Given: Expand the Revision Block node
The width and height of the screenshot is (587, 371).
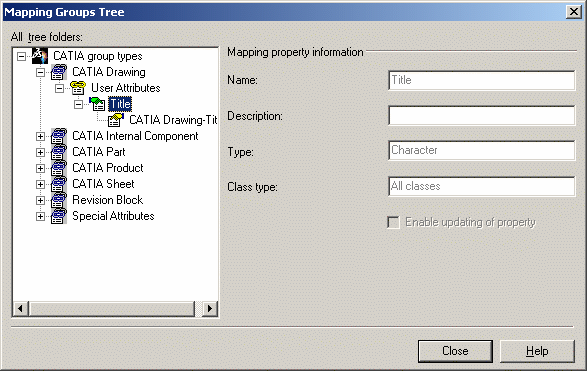Looking at the screenshot, I should tap(40, 201).
